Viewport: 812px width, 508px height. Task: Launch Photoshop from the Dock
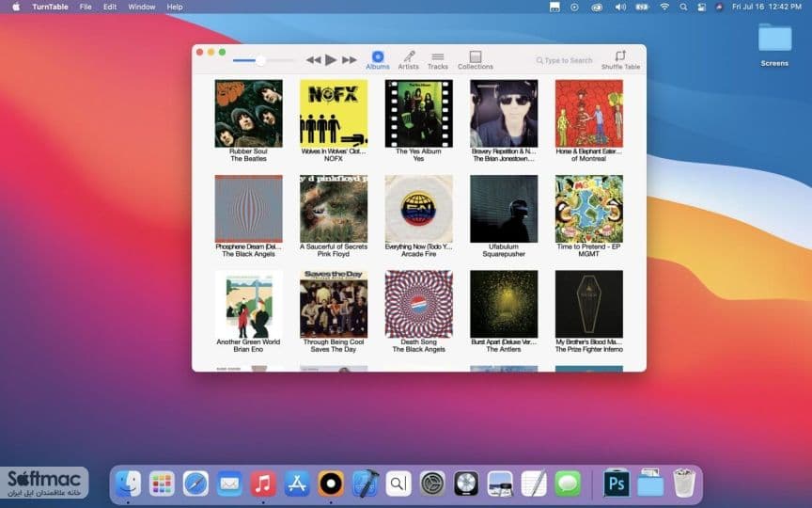coord(617,484)
